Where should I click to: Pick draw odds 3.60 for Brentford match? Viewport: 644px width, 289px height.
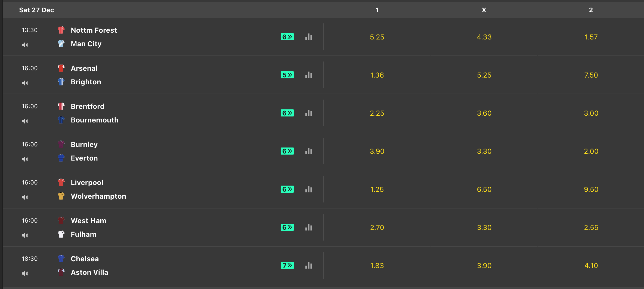[x=484, y=113]
